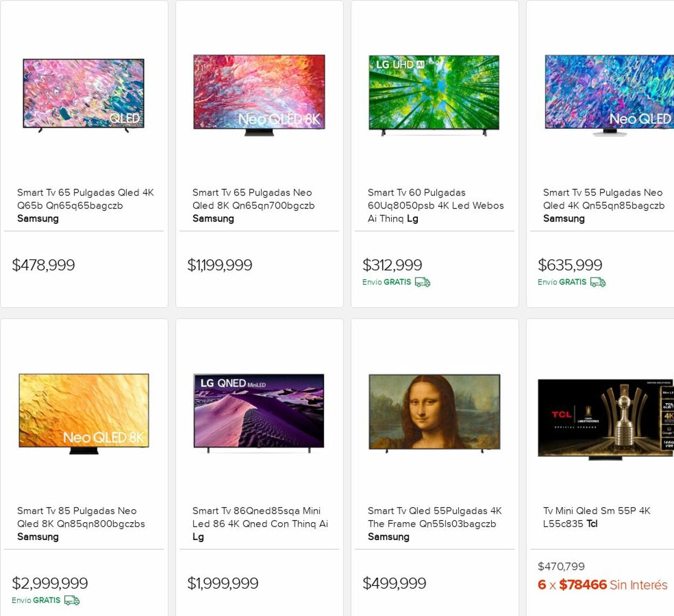Click free shipping truck icon on Samsung 55 Neo Qled
The height and width of the screenshot is (616, 674).
coord(597,282)
